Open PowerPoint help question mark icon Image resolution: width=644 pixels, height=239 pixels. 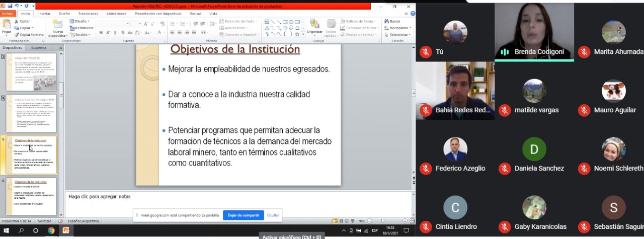click(x=412, y=14)
